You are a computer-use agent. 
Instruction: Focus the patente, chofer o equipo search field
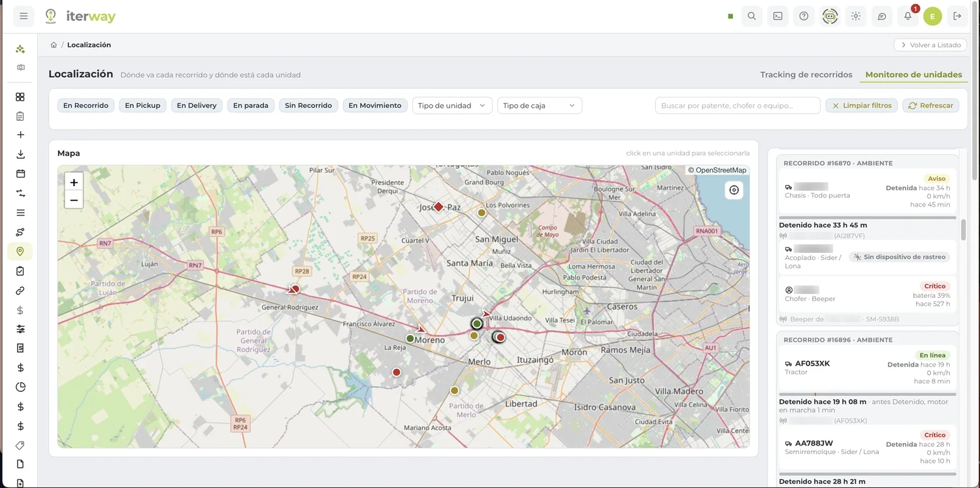click(x=738, y=105)
